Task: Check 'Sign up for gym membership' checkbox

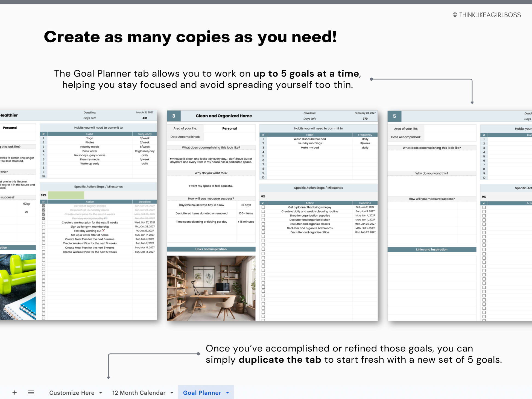Action: [43, 227]
